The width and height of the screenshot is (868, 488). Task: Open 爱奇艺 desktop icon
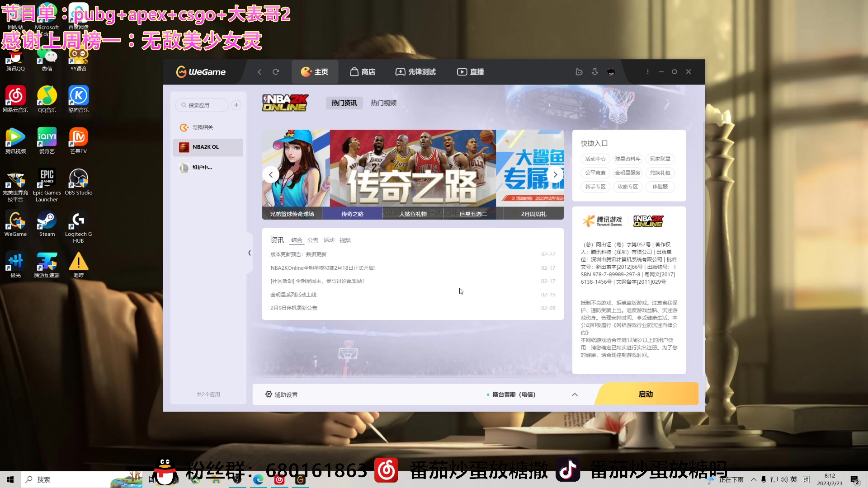pos(47,140)
